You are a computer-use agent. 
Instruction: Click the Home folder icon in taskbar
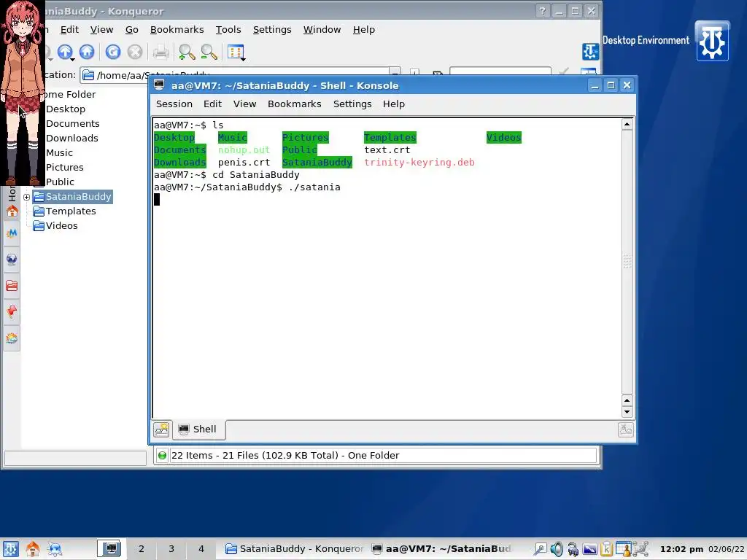32,549
